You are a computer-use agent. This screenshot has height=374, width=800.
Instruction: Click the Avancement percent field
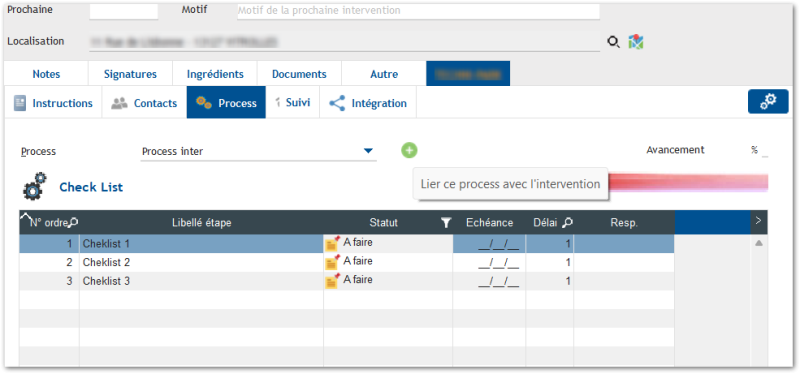pyautogui.click(x=764, y=151)
